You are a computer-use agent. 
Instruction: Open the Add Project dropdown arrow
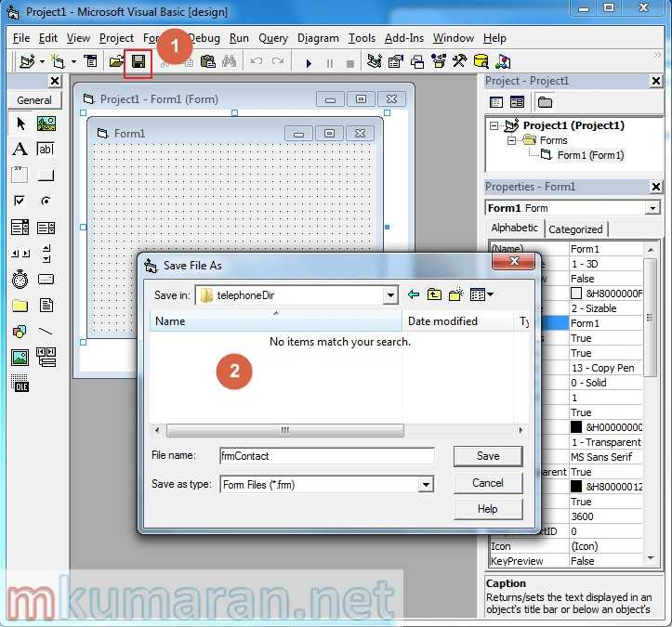tap(42, 62)
